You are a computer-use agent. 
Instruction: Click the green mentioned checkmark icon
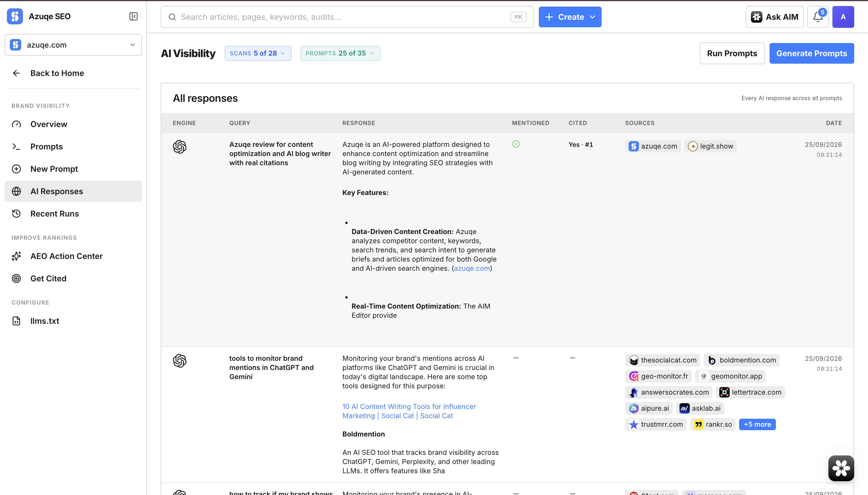point(516,144)
